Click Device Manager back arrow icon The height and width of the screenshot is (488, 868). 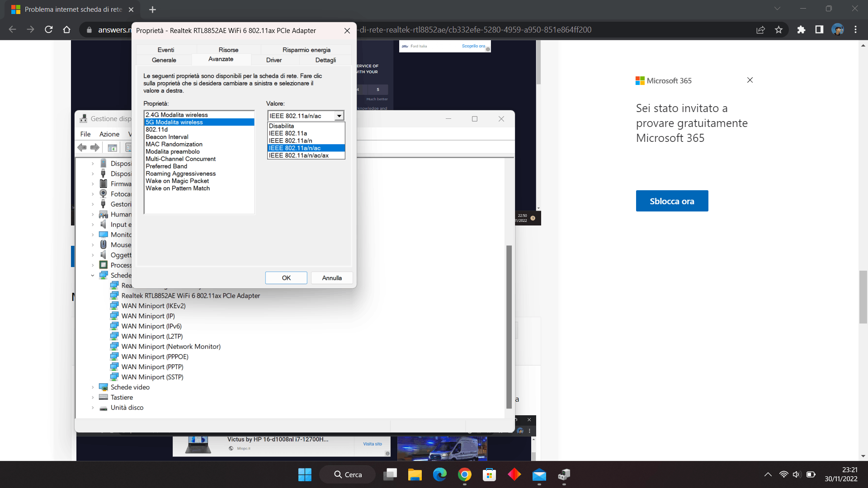(x=82, y=148)
